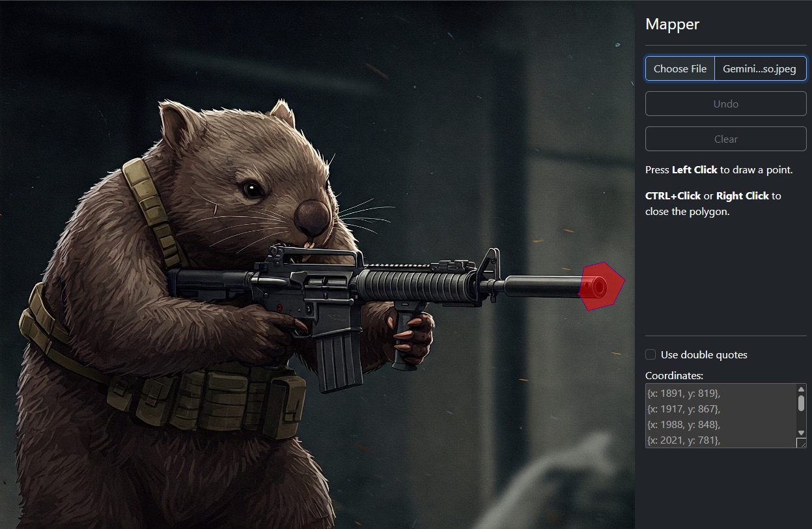Click the Choose File button
Screen dimensions: 812x529
(x=680, y=68)
